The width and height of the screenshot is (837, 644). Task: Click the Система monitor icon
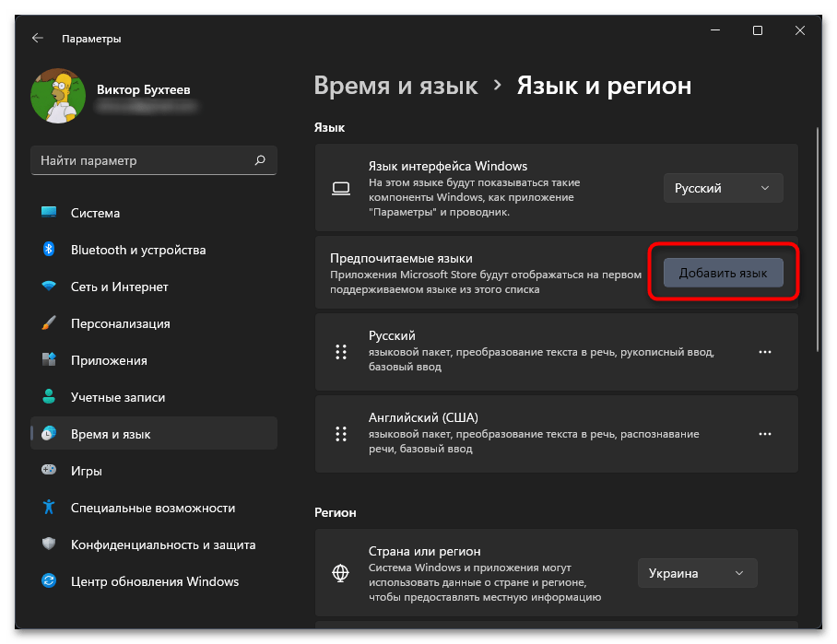[x=49, y=212]
